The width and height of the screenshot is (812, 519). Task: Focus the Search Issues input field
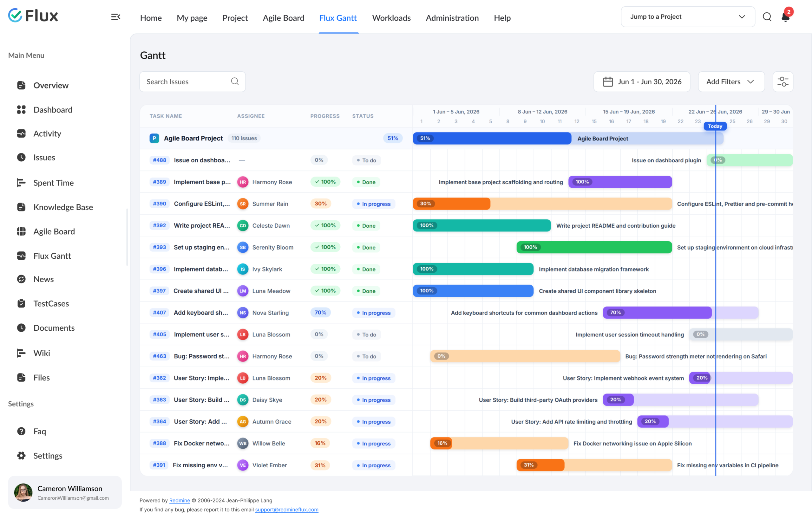193,81
